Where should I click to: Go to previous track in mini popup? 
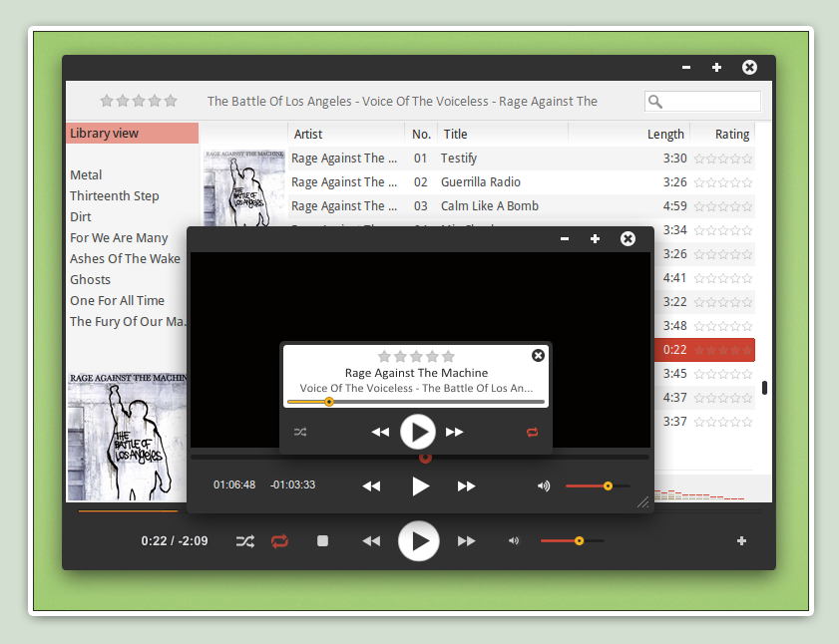tap(380, 432)
